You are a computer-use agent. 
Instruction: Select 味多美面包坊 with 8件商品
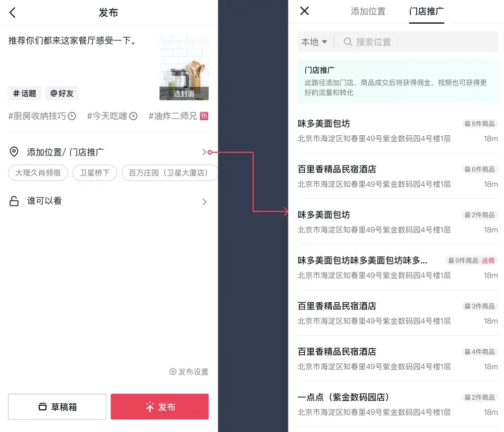point(398,131)
